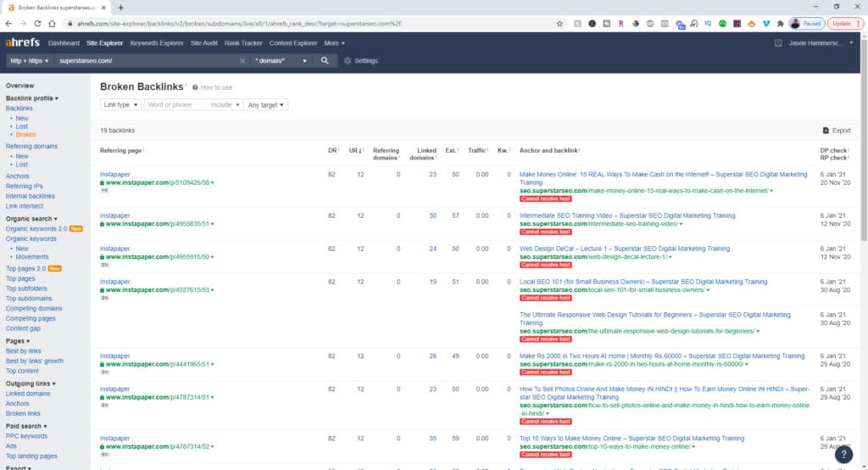Open browser home page
This screenshot has width=868, height=470.
(x=52, y=24)
